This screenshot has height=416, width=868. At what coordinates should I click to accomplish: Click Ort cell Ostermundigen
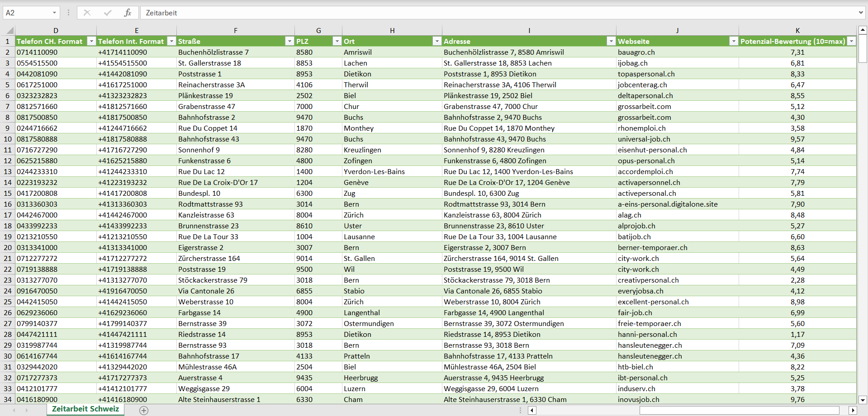(x=392, y=323)
